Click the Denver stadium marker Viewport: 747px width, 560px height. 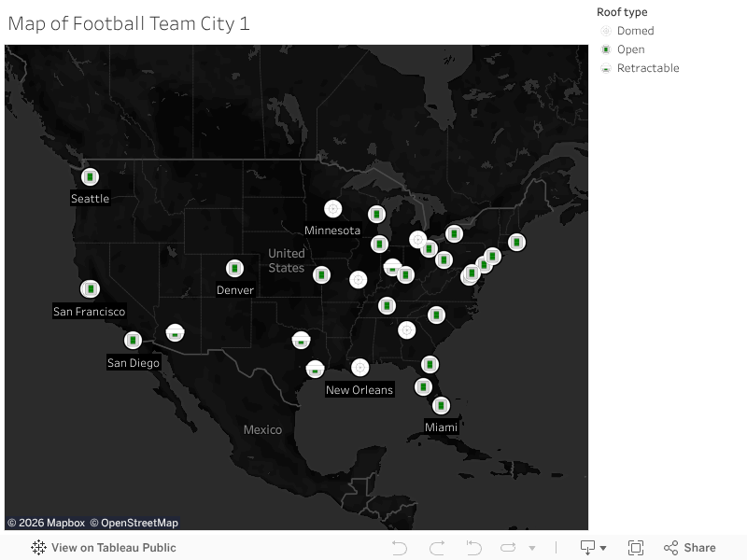(x=234, y=269)
